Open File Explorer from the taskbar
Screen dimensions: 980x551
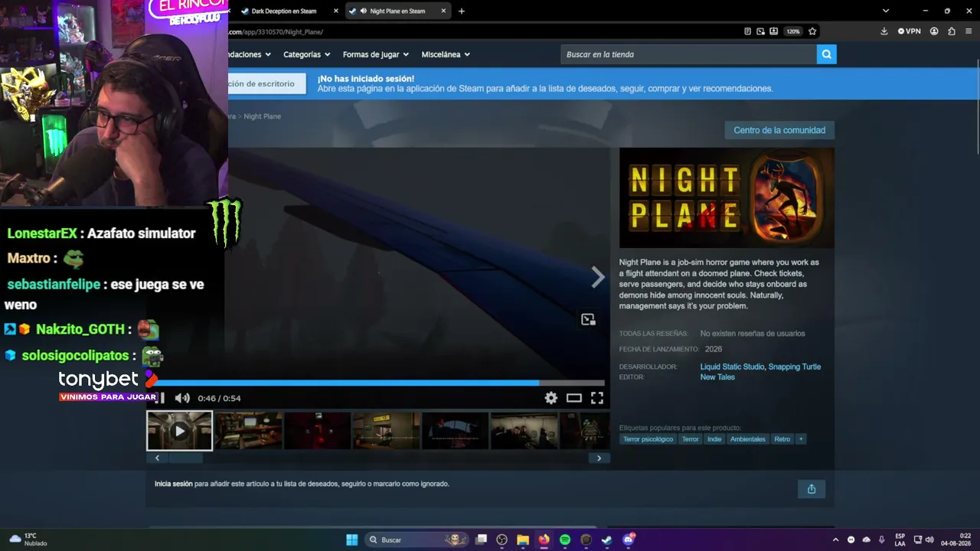pos(523,540)
